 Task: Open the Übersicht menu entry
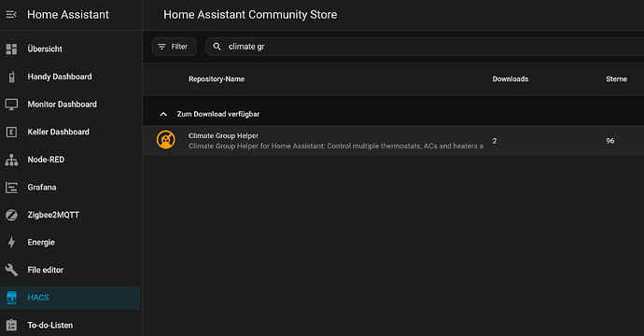(x=71, y=49)
